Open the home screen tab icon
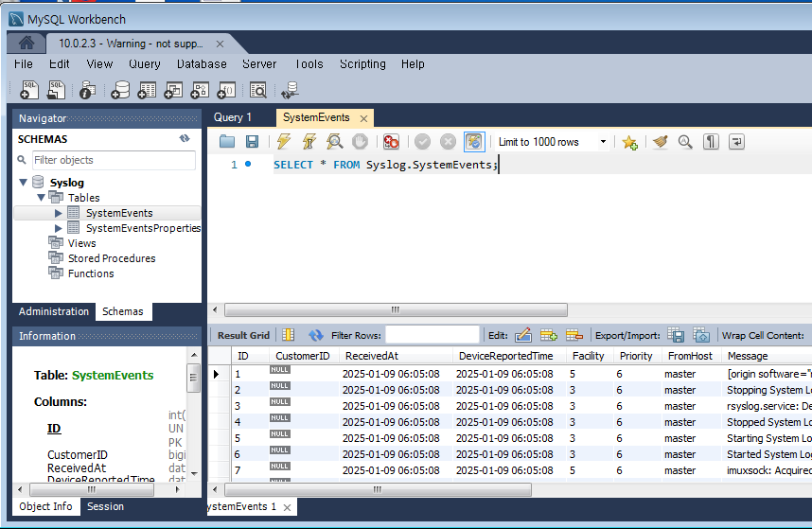The width and height of the screenshot is (812, 529). pos(26,43)
